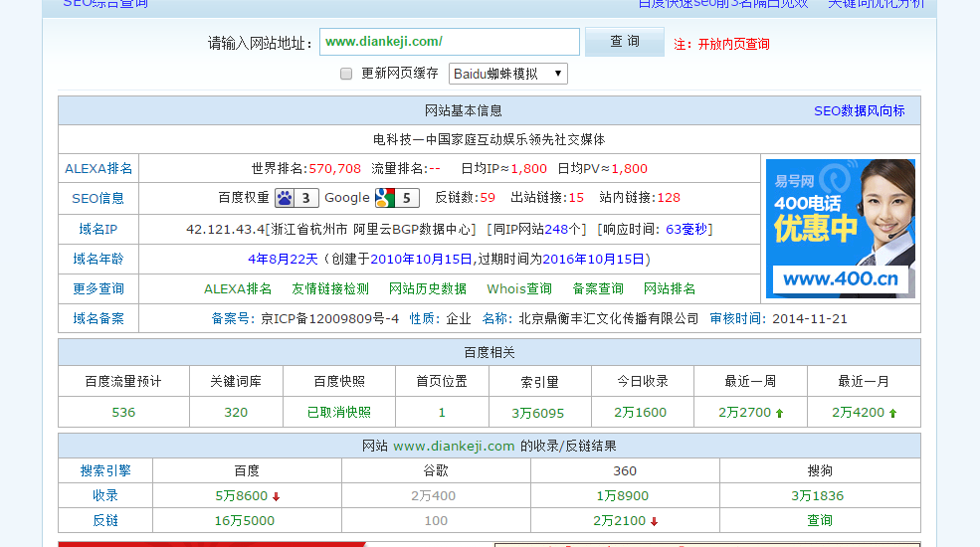Open the 400电话 advertisement banner
The height and width of the screenshot is (547, 980).
pyautogui.click(x=841, y=229)
